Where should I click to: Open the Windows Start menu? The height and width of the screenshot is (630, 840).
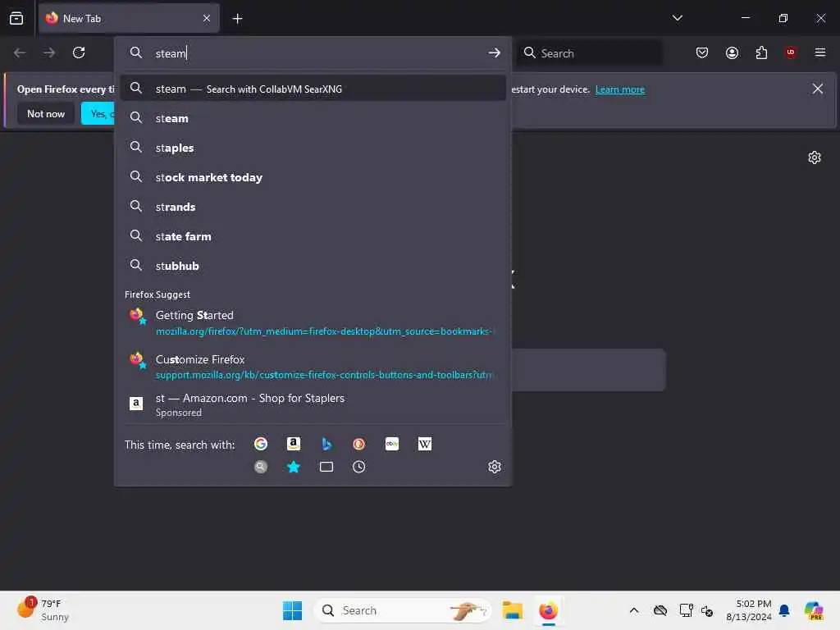[292, 610]
